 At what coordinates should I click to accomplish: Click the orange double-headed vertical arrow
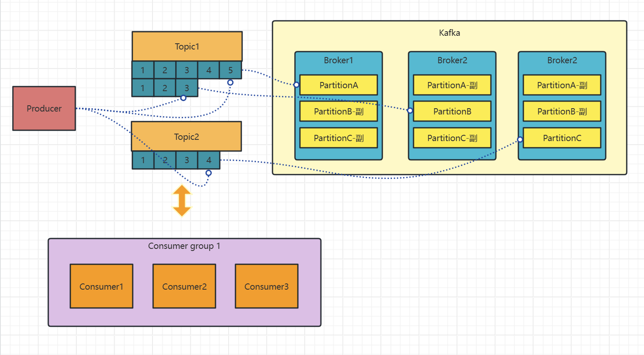click(182, 201)
